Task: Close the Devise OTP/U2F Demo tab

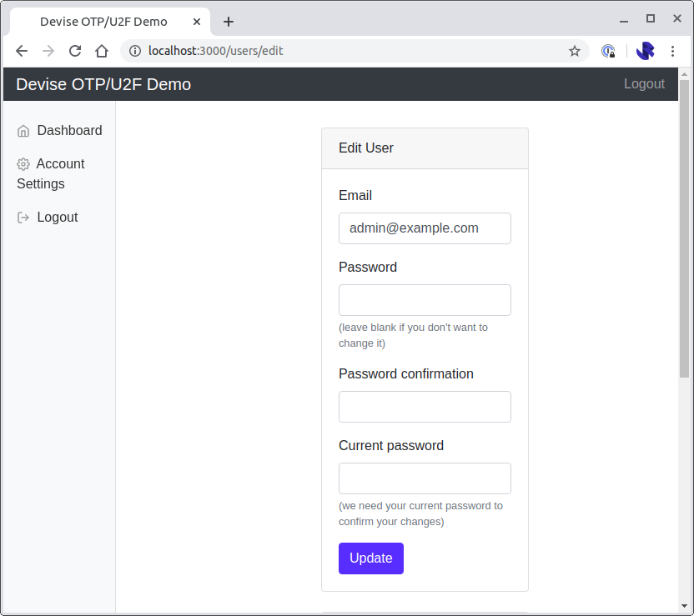Action: click(x=197, y=22)
